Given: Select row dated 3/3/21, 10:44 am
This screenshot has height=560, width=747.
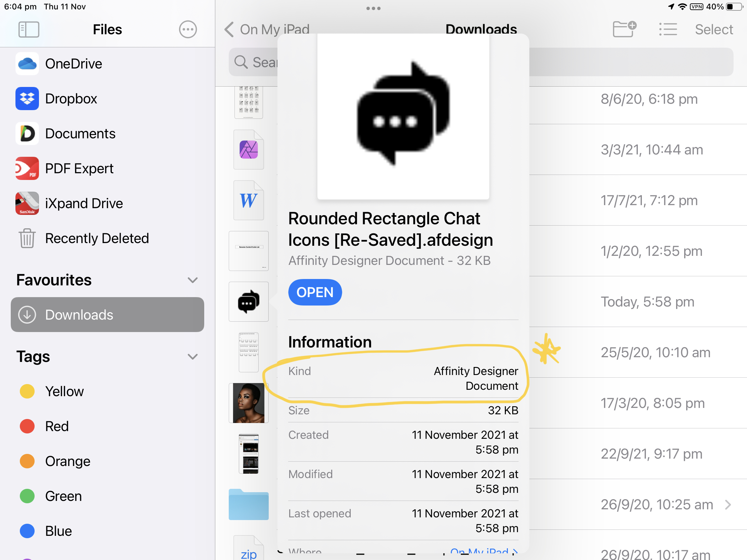Looking at the screenshot, I should (652, 149).
